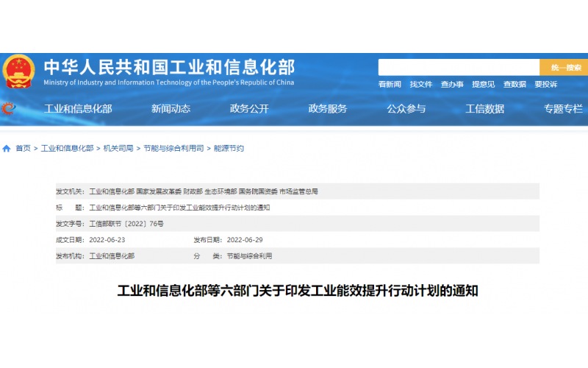The height and width of the screenshot is (368, 588).
Task: Click the 统一搜索 search button
Action: pos(564,67)
